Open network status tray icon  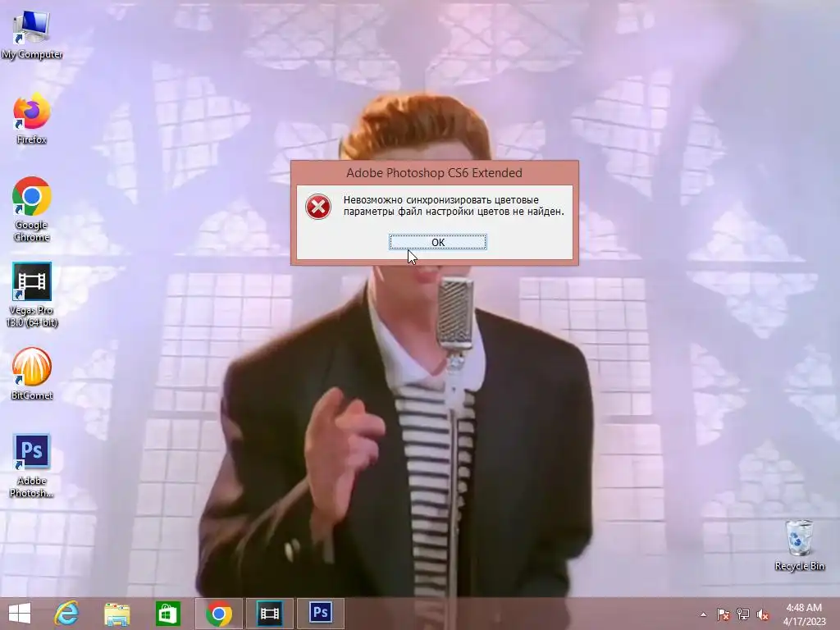pyautogui.click(x=743, y=614)
